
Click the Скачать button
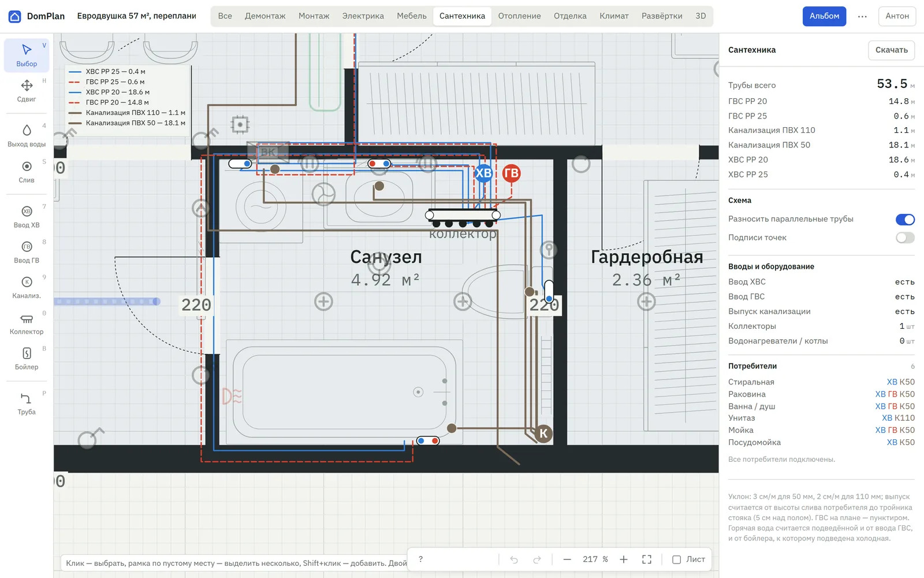[891, 50]
